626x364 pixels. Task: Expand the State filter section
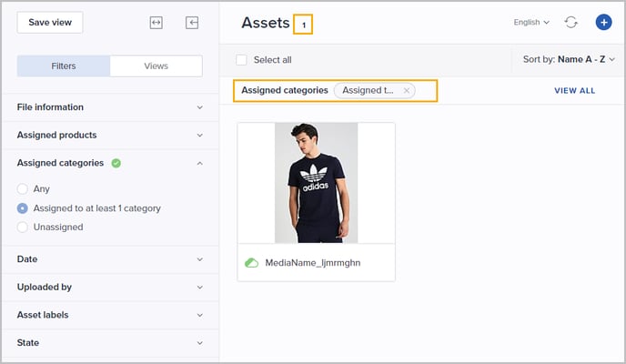(110, 343)
